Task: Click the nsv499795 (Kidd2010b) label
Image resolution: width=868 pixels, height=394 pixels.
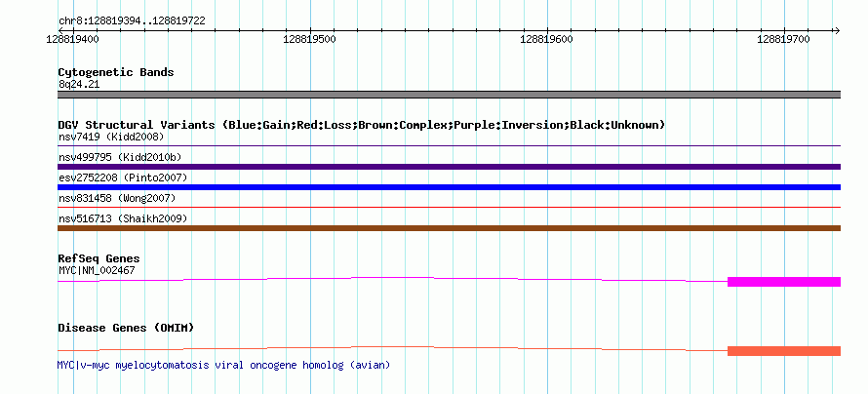Action: pyautogui.click(x=120, y=157)
